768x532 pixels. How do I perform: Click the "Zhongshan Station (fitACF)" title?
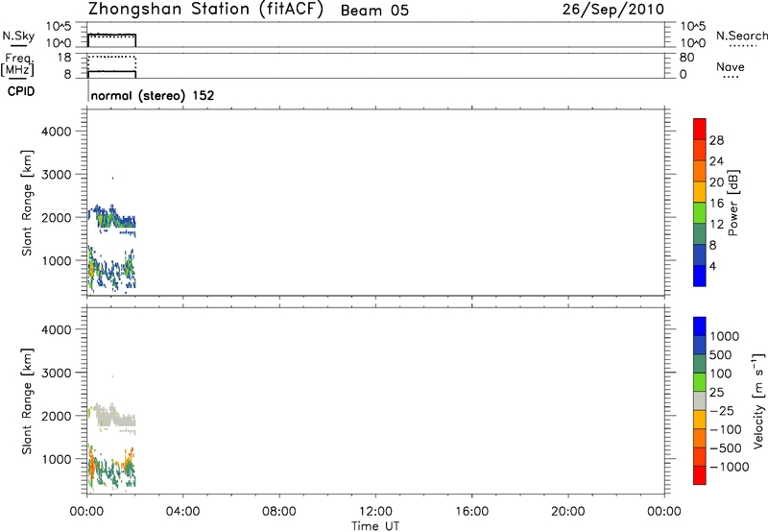205,10
